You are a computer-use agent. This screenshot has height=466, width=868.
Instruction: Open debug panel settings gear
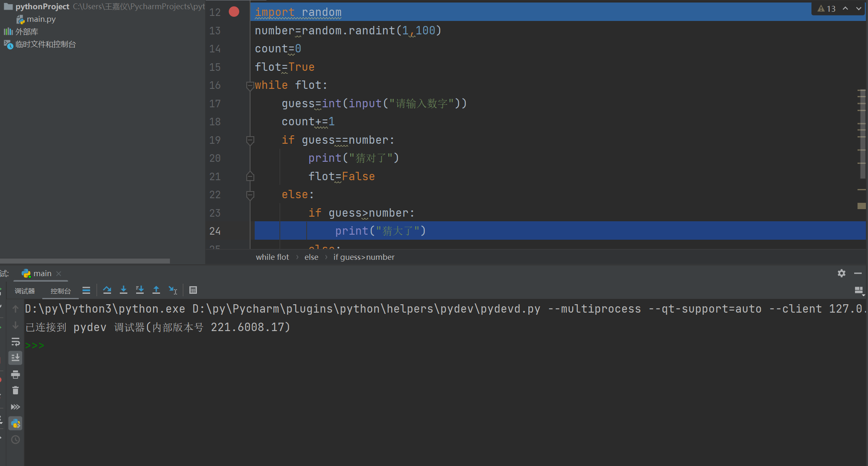point(842,273)
